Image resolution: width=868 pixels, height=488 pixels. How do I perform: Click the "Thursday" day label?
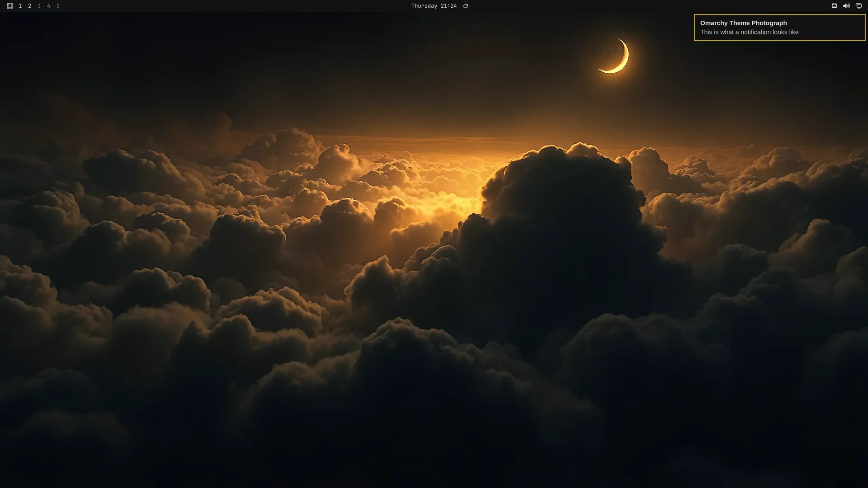click(424, 6)
